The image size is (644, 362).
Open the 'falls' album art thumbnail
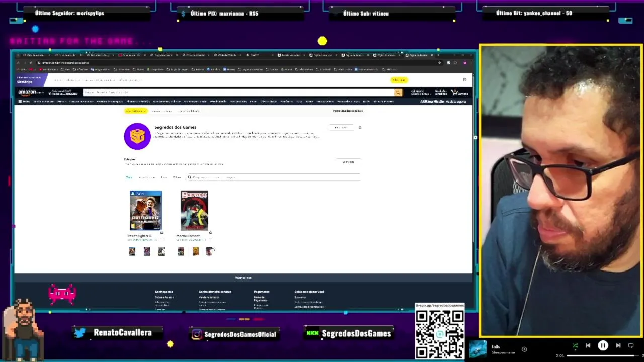[x=477, y=349]
